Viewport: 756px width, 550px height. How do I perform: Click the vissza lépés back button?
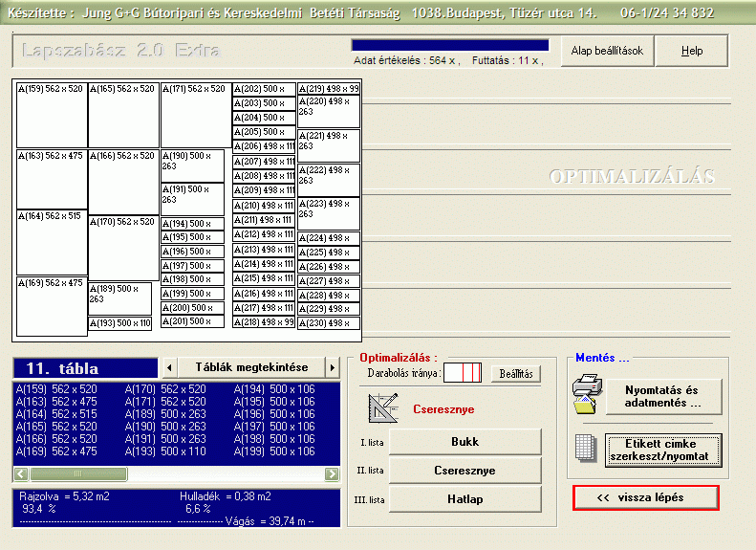point(646,498)
